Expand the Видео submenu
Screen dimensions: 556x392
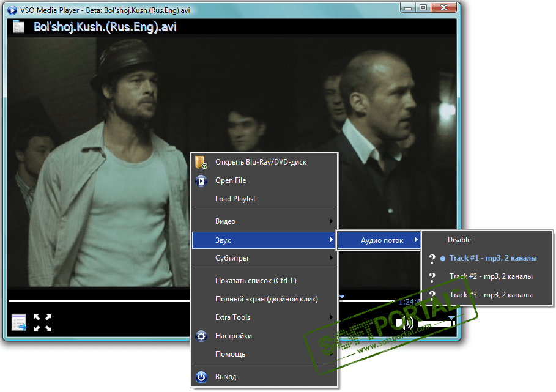264,221
